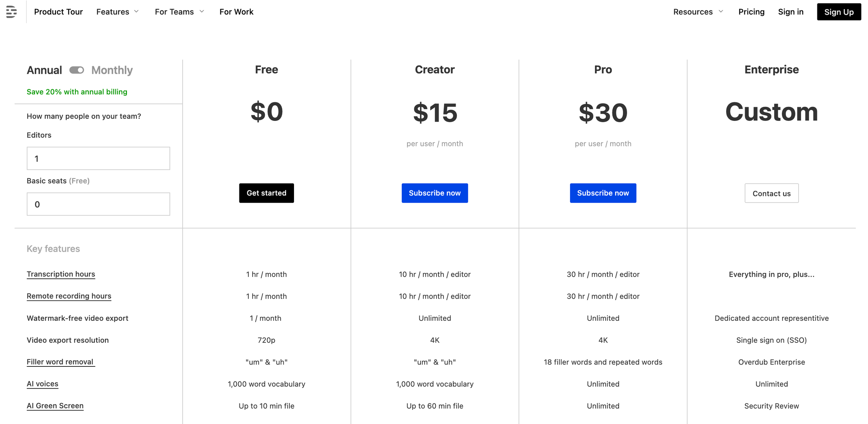Image resolution: width=868 pixels, height=424 pixels.
Task: Click the Remote recording hours link
Action: (69, 296)
